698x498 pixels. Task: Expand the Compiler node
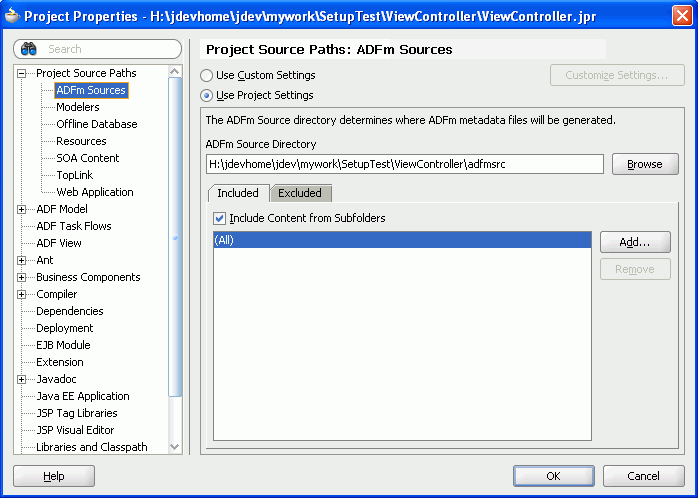coord(21,294)
